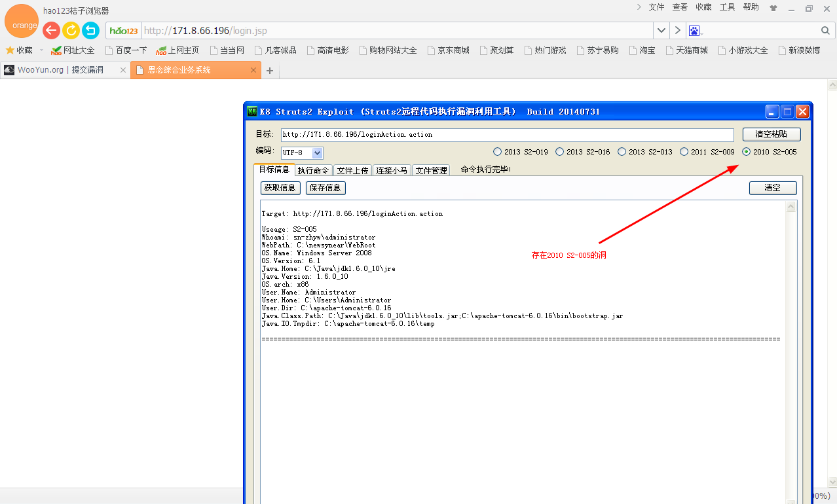Open the 新浪微博 bookmark
Viewport: 837px width, 504px height.
799,50
